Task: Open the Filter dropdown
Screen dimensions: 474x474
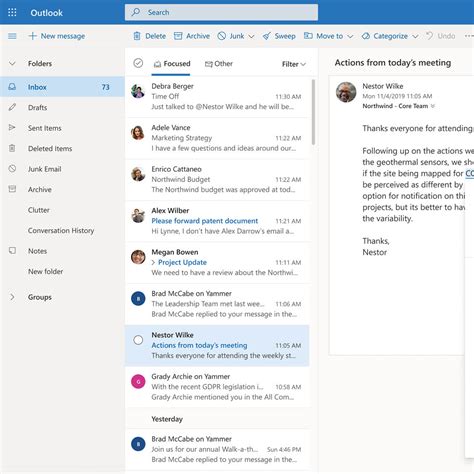Action: (x=294, y=64)
